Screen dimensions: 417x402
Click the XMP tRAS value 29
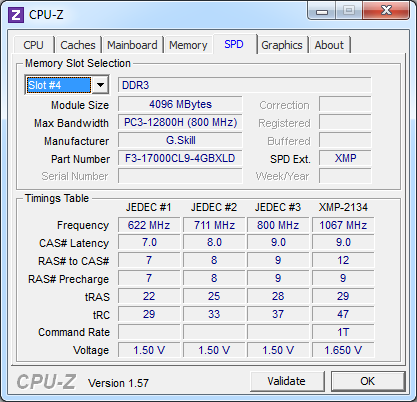tap(343, 296)
